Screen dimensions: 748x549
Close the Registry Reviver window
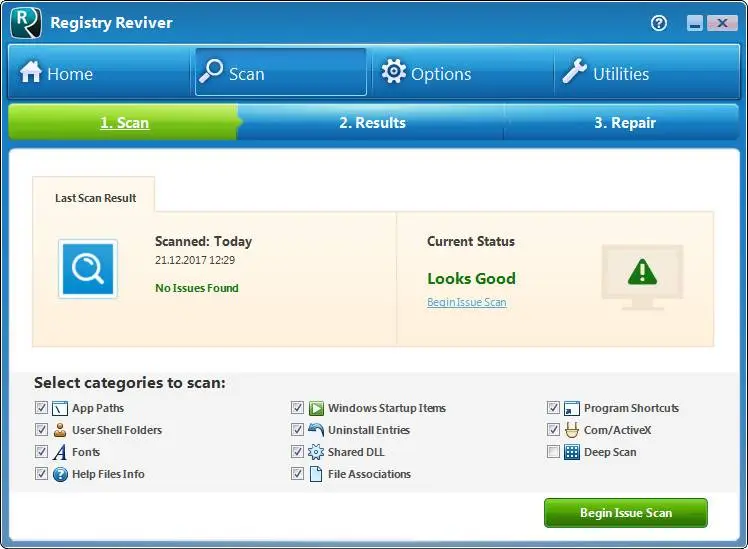(x=722, y=23)
